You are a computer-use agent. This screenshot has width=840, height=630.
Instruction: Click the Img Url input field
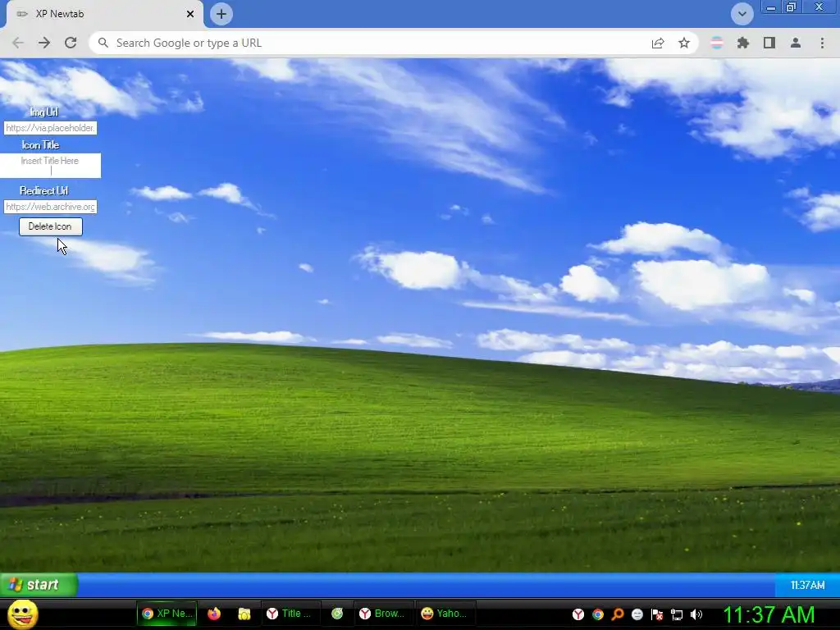[50, 128]
